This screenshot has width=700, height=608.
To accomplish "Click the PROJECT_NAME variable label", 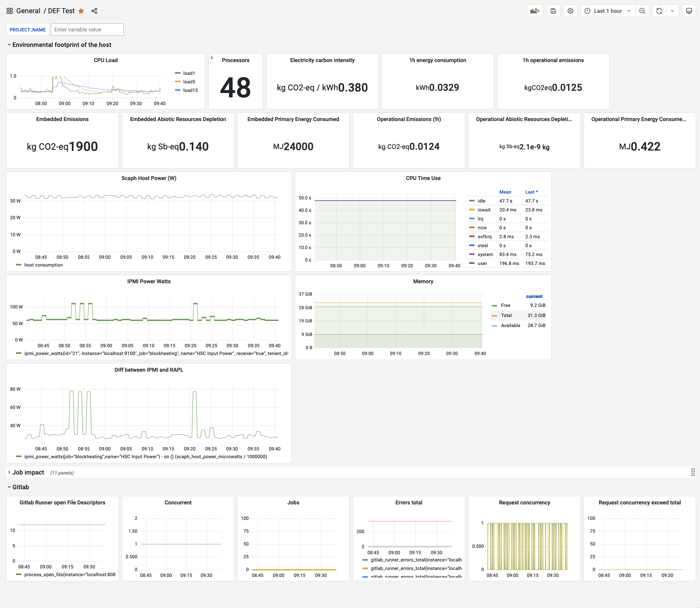I will click(x=28, y=29).
